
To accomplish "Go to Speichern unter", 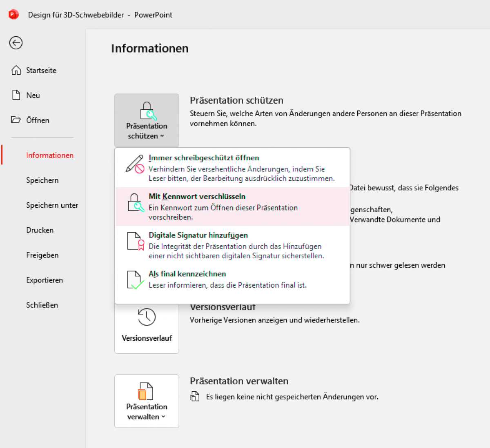I will [52, 205].
